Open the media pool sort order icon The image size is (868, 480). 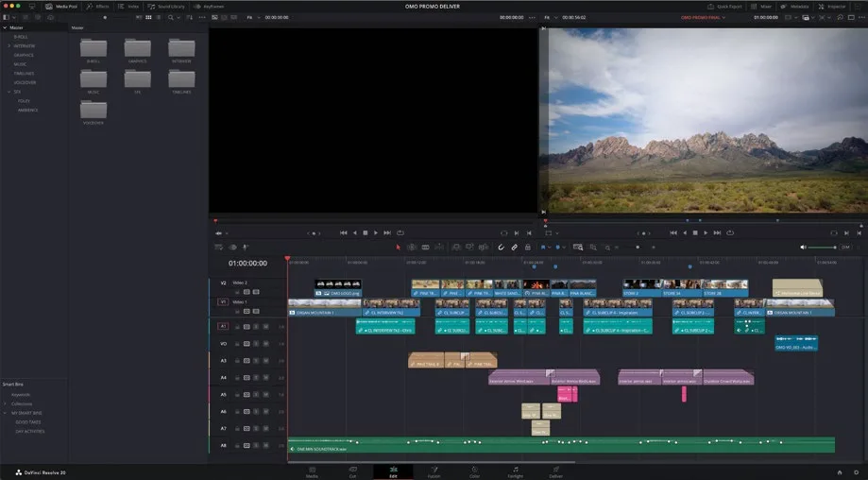189,17
